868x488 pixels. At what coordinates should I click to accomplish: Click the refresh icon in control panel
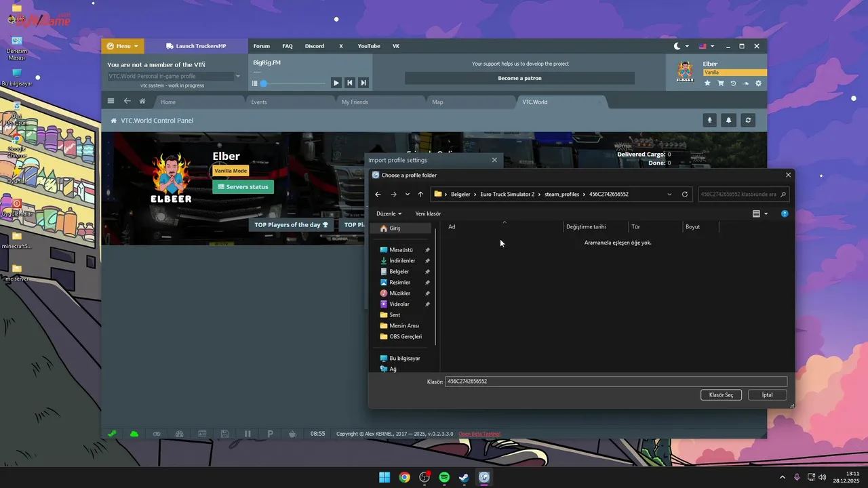pos(748,120)
